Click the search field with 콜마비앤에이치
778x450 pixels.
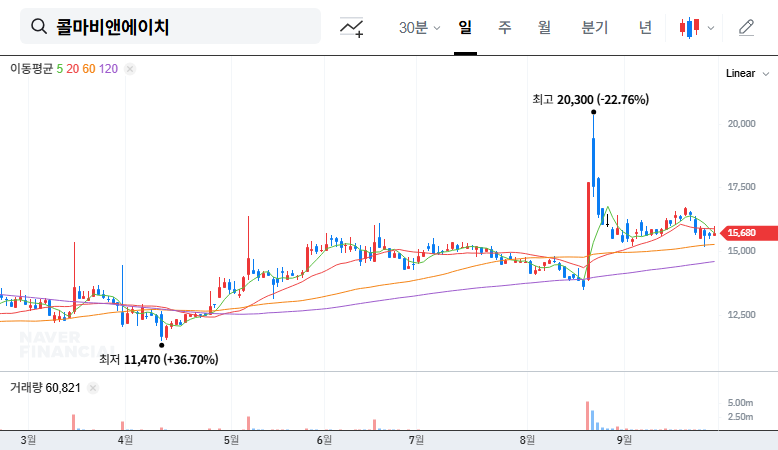170,26
